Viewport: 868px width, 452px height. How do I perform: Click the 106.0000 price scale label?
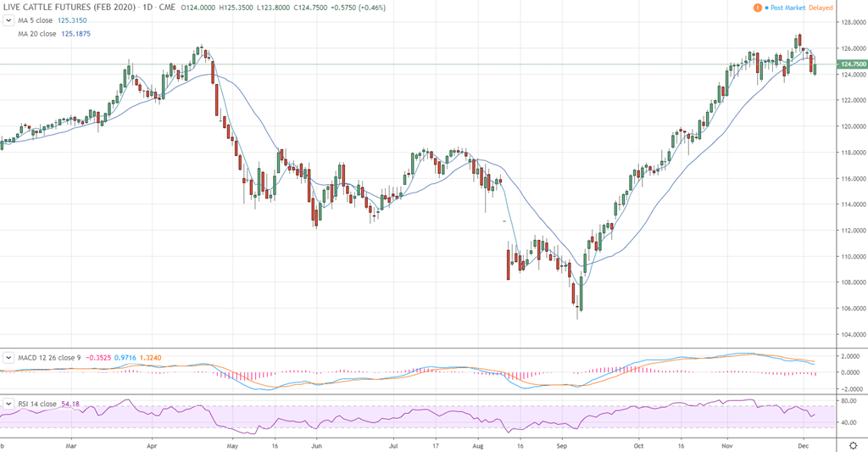(x=852, y=309)
